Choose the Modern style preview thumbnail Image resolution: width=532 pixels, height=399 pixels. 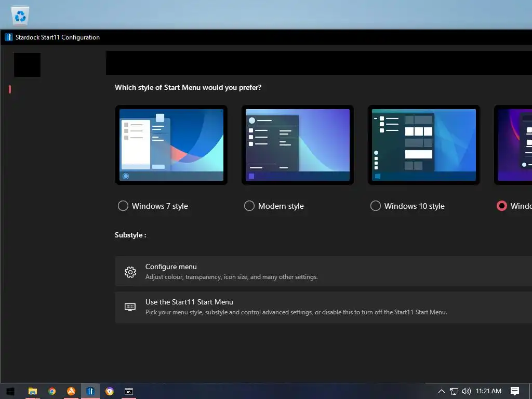[298, 145]
